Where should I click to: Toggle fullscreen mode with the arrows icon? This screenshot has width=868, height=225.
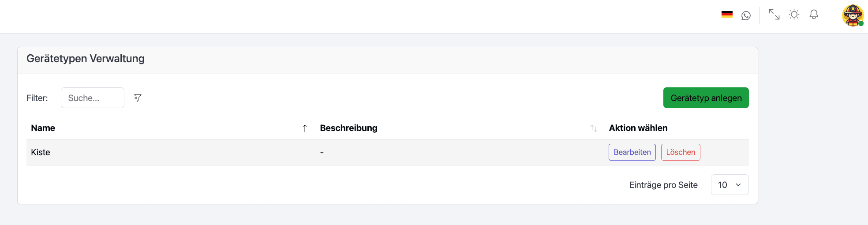point(774,15)
